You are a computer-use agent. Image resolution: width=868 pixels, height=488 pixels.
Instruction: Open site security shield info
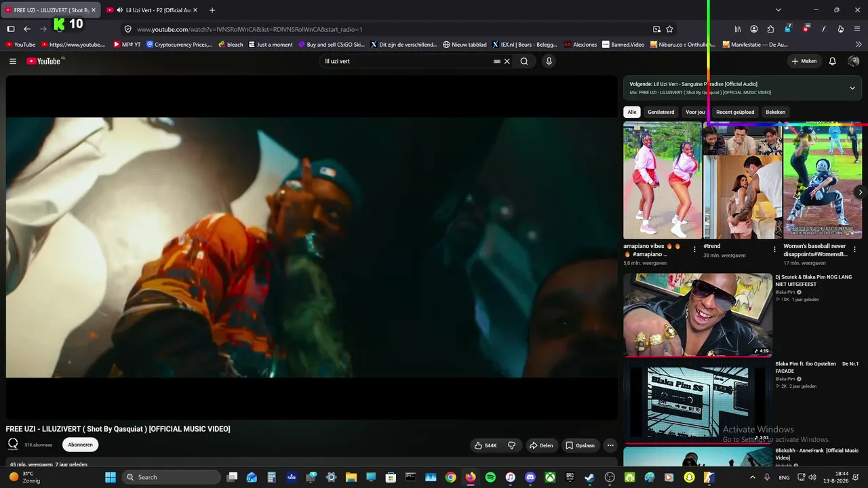pyautogui.click(x=127, y=29)
